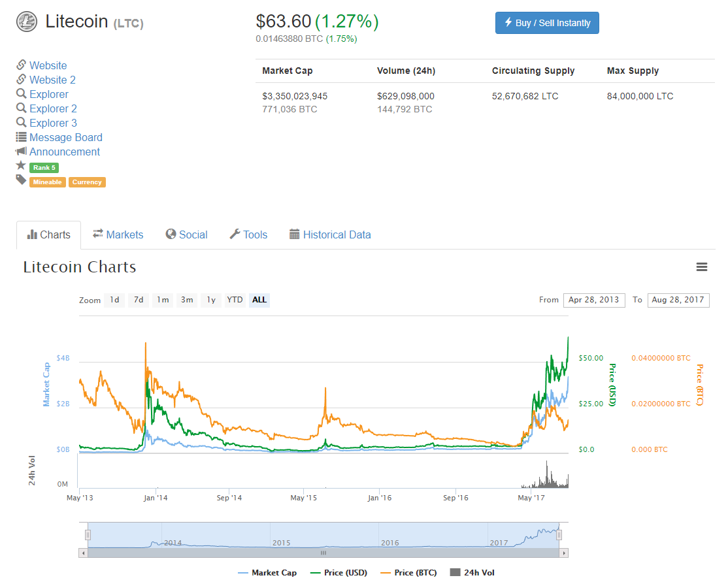Click the 84,000,000 LTC max supply
The image size is (728, 582).
640,96
